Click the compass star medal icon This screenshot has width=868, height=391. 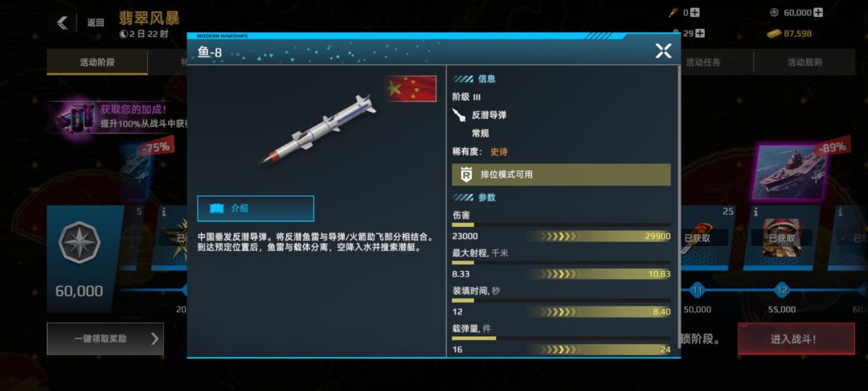point(80,242)
